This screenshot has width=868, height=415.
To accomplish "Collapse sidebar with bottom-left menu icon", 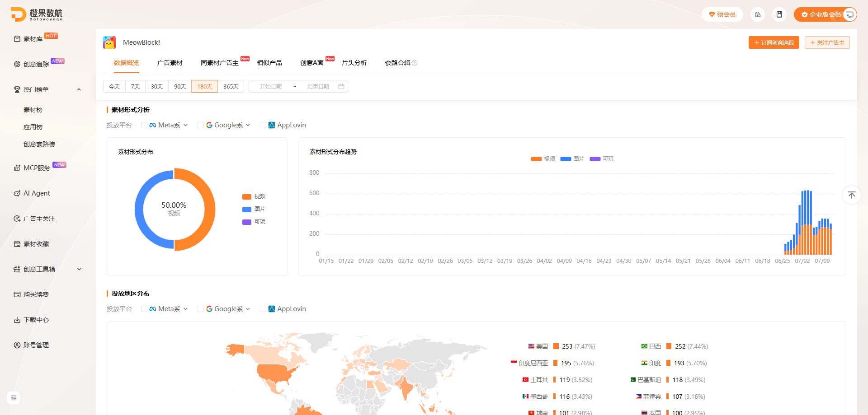I will [x=14, y=398].
